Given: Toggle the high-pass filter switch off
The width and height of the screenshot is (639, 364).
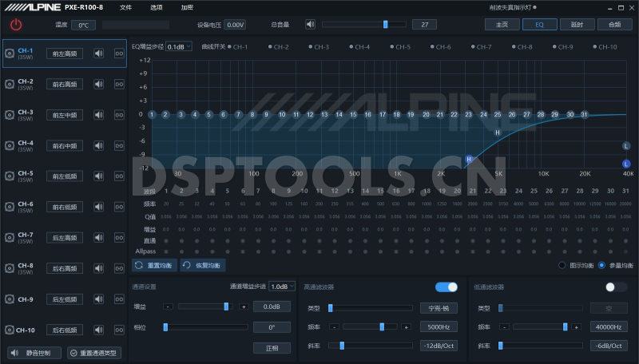Looking at the screenshot, I should click(446, 287).
